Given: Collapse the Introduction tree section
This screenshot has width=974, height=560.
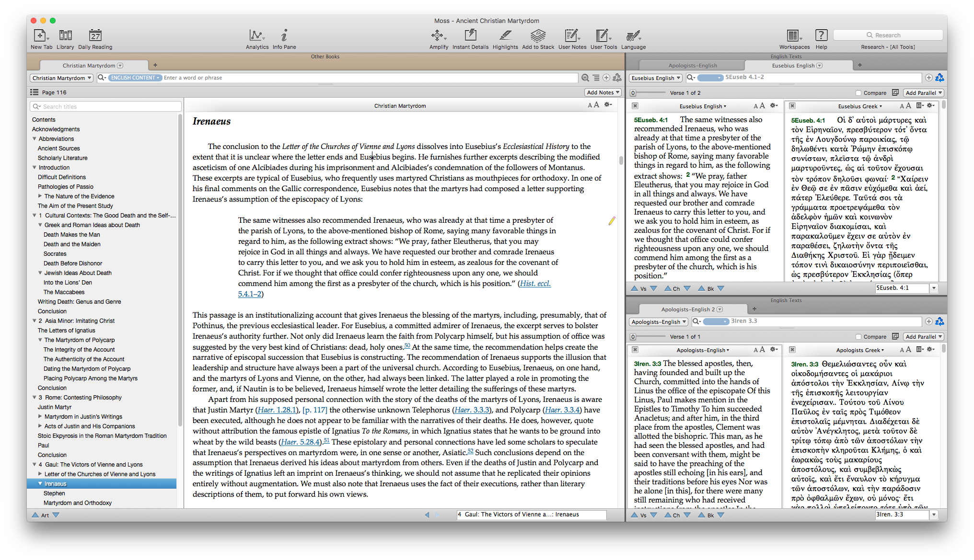Looking at the screenshot, I should [35, 168].
